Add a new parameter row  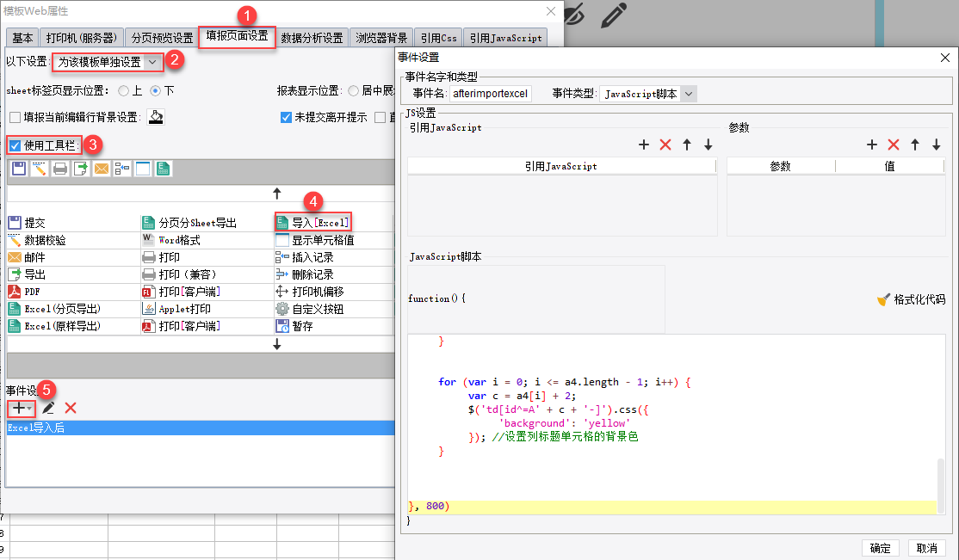[x=871, y=145]
